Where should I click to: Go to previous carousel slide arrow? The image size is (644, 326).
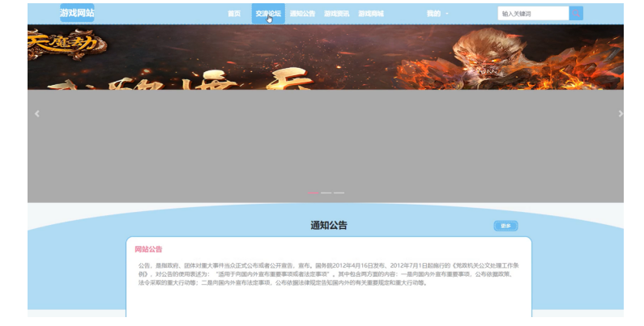pos(37,113)
